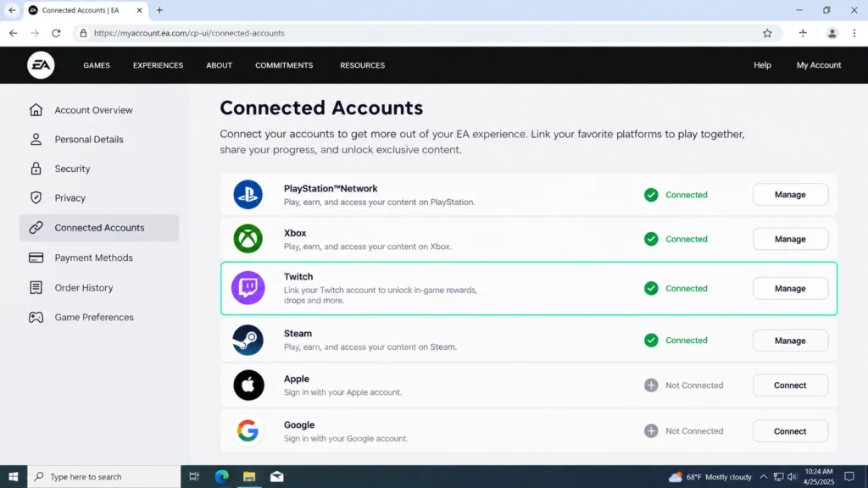
Task: Open the EXPERIENCES menu
Action: tap(158, 65)
